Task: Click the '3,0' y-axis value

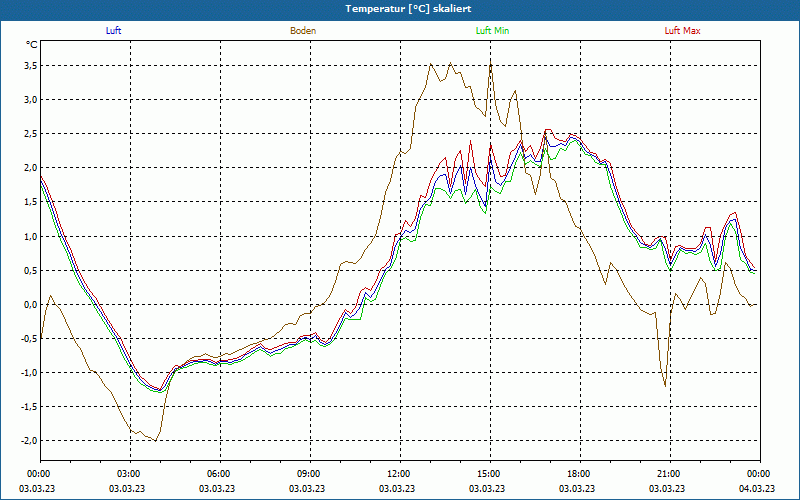Action: point(31,99)
